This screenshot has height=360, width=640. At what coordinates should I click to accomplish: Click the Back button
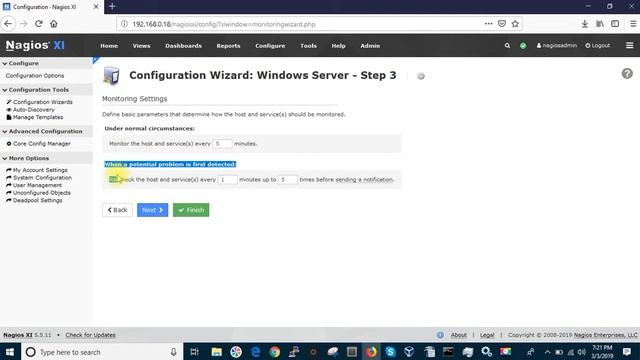click(x=117, y=210)
